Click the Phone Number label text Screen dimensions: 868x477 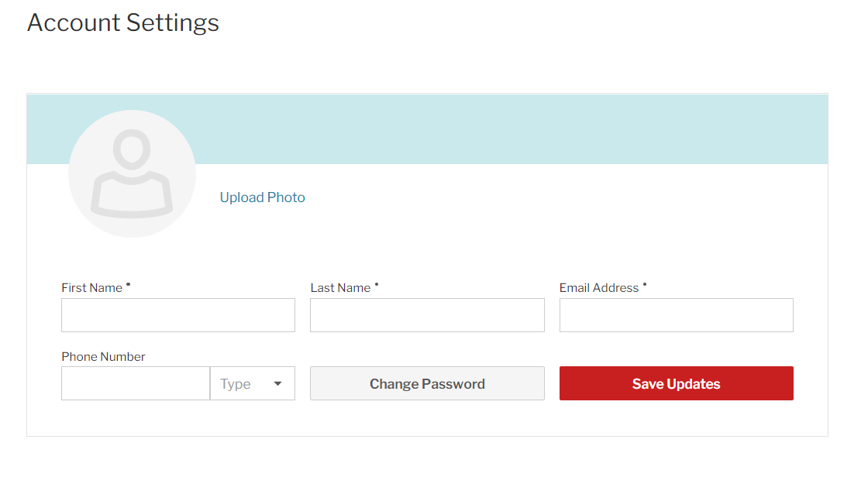click(x=104, y=357)
